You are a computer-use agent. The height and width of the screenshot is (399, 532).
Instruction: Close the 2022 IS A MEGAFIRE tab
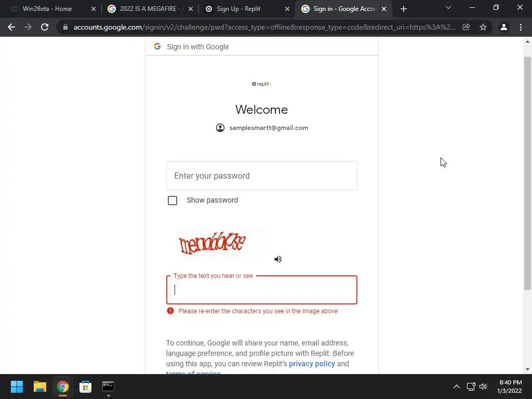[191, 9]
